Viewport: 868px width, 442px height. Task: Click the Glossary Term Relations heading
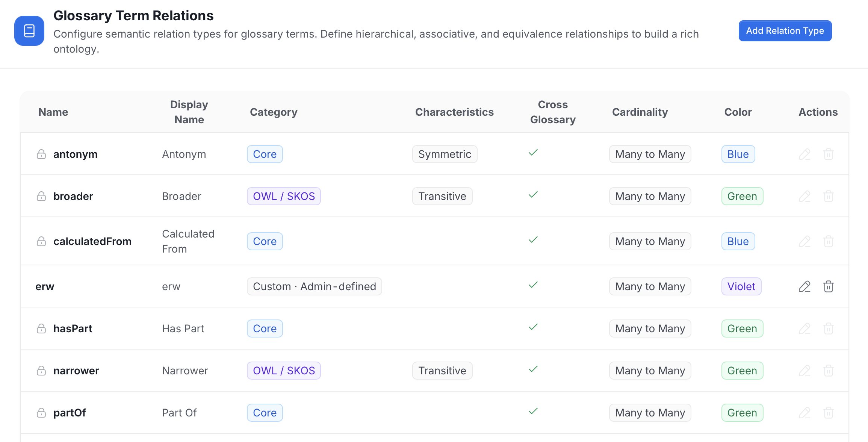133,15
